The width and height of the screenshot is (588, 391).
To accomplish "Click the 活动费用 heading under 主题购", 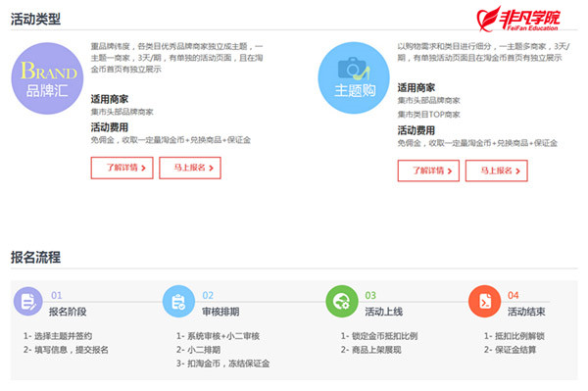I will [416, 130].
